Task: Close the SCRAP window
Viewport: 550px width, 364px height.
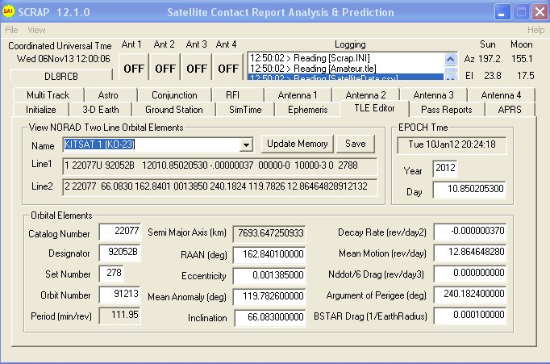Action: tap(540, 12)
